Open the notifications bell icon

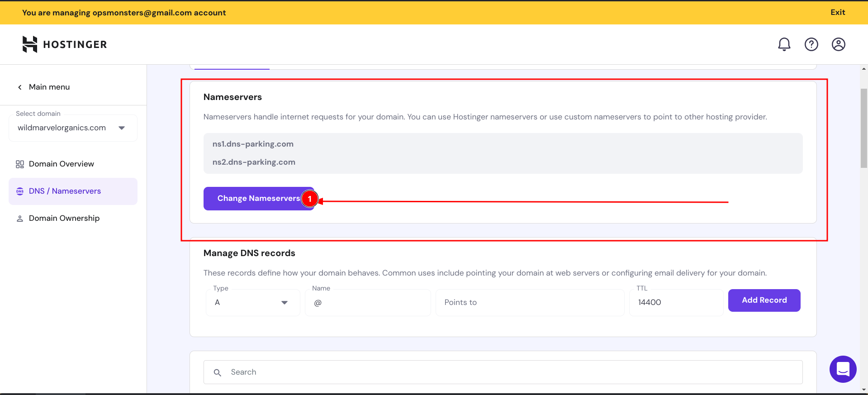[784, 44]
